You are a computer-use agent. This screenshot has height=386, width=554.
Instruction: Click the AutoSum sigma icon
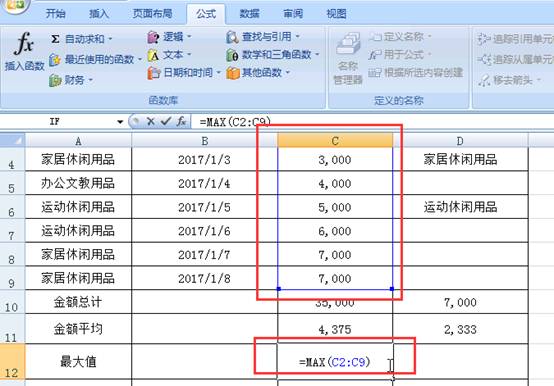55,38
